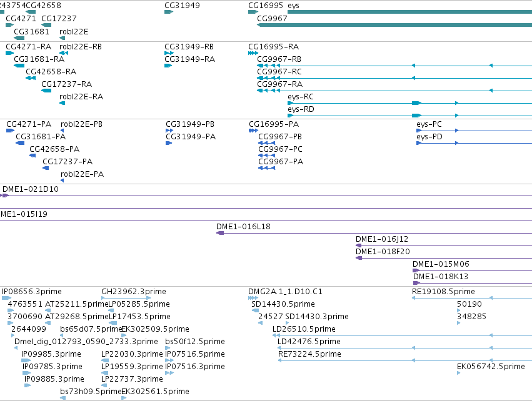
Task: Select transcript robl22E-RA
Action: 81,97
